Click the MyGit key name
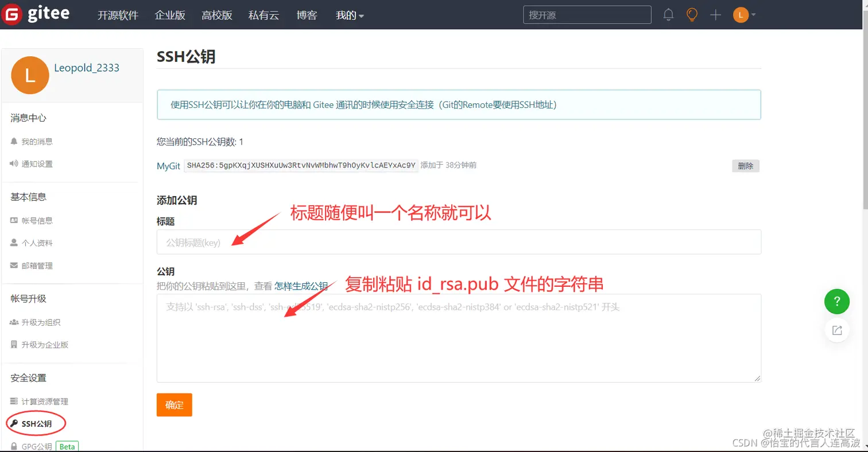 click(169, 166)
